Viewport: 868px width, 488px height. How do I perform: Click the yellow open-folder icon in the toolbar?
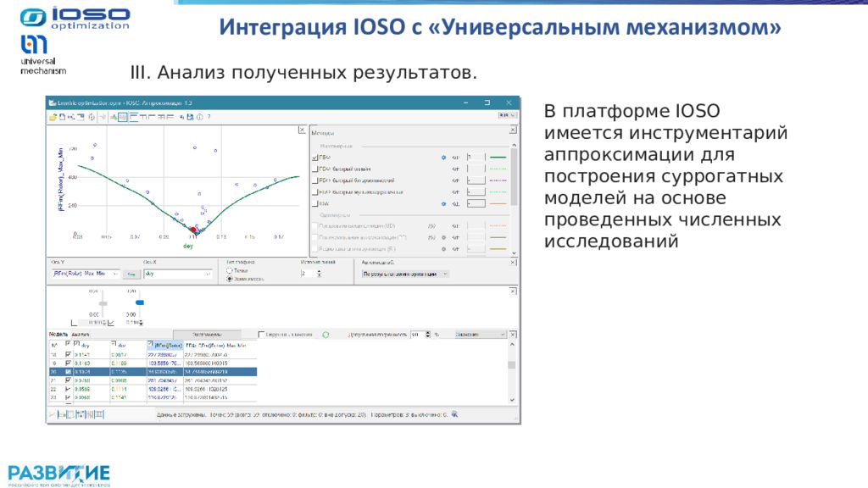53,117
